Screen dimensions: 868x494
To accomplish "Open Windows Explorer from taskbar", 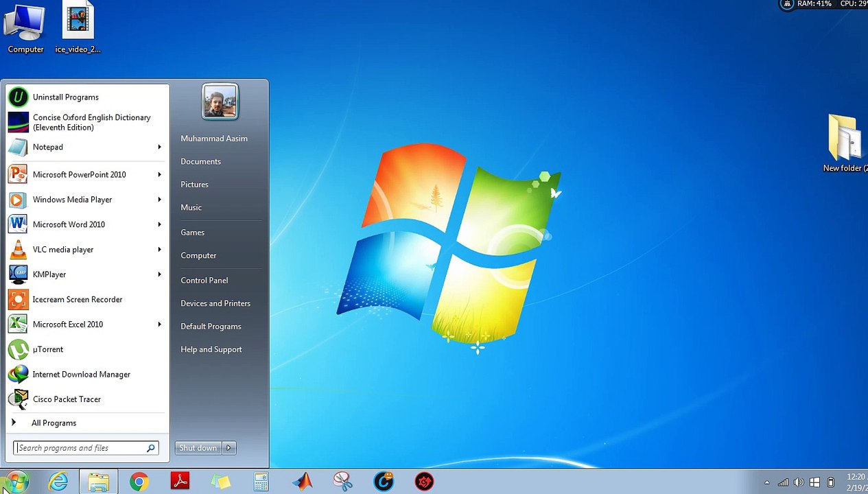I will click(98, 482).
